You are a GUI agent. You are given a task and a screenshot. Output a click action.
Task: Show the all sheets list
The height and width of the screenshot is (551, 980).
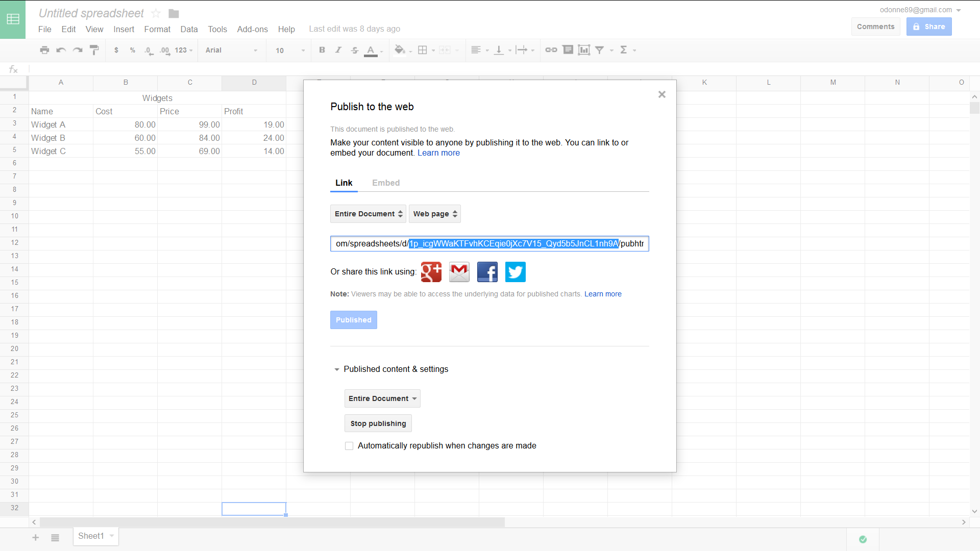(55, 537)
